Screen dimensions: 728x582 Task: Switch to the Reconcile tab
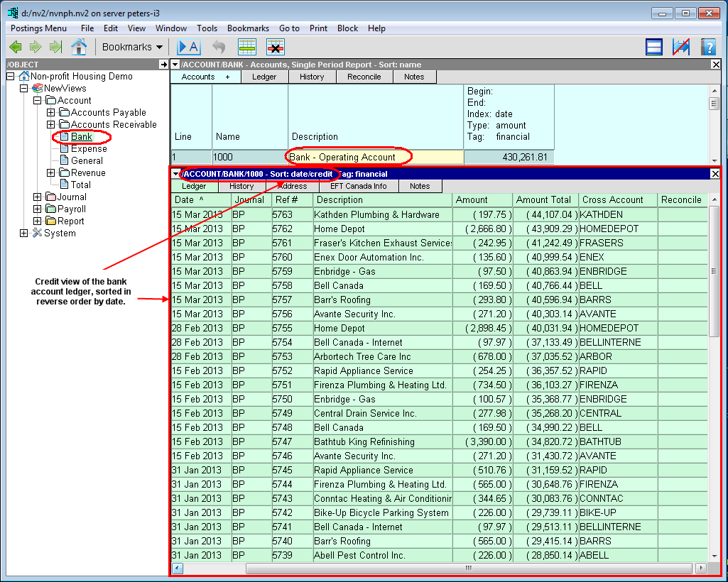click(364, 77)
